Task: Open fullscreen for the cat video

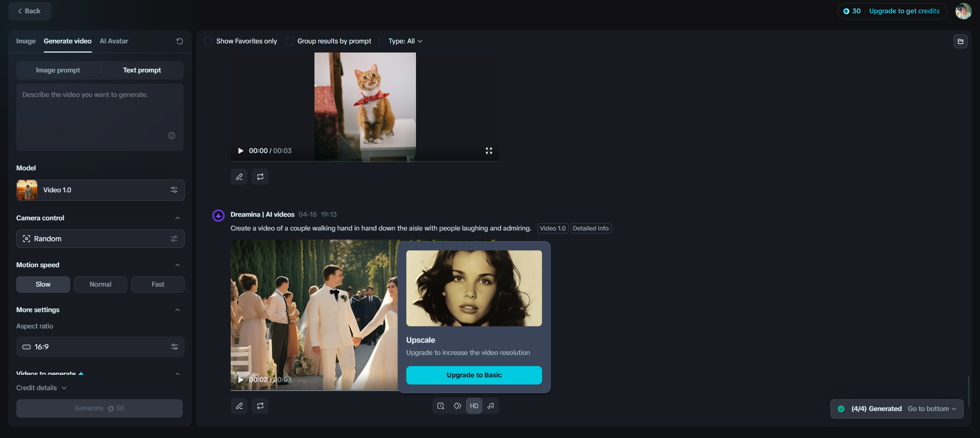Action: tap(489, 151)
